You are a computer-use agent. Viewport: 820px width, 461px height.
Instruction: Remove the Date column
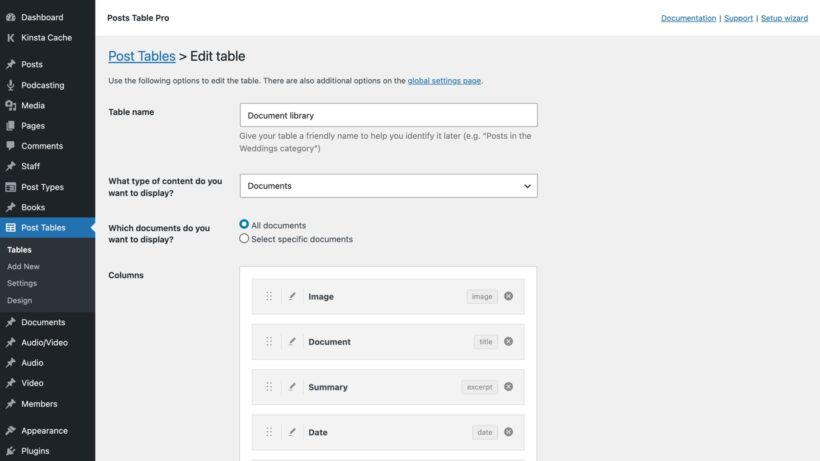508,432
